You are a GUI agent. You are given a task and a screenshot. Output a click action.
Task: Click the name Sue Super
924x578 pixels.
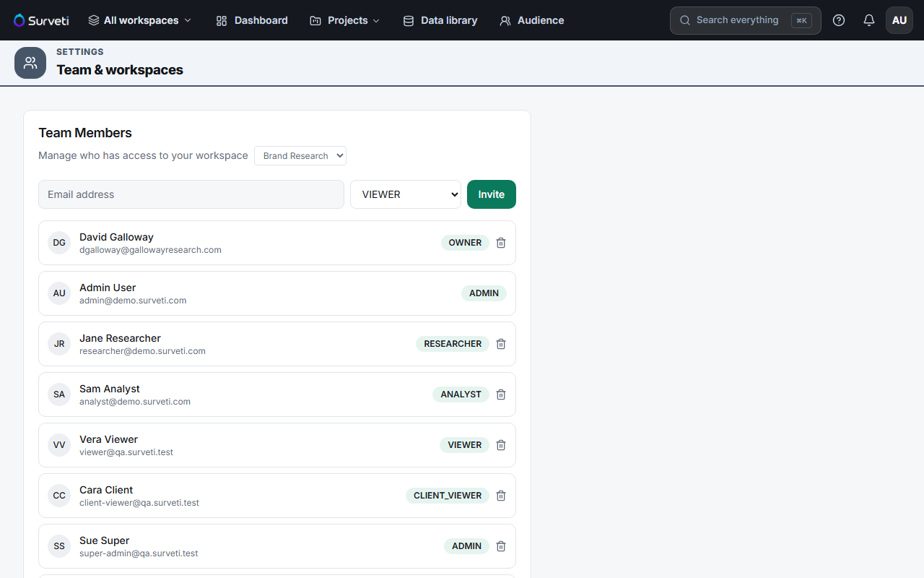[105, 540]
